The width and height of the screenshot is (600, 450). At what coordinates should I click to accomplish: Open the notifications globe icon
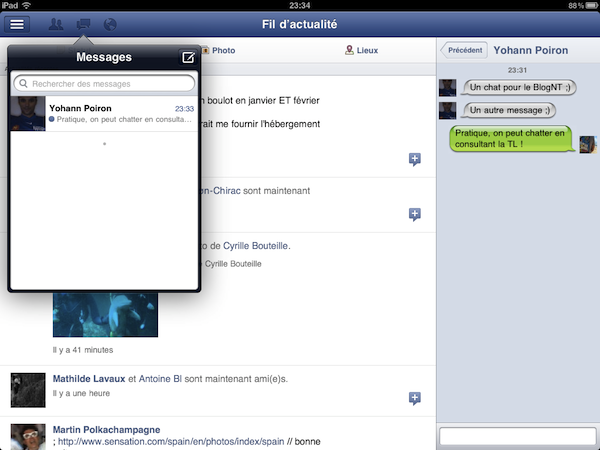click(111, 24)
